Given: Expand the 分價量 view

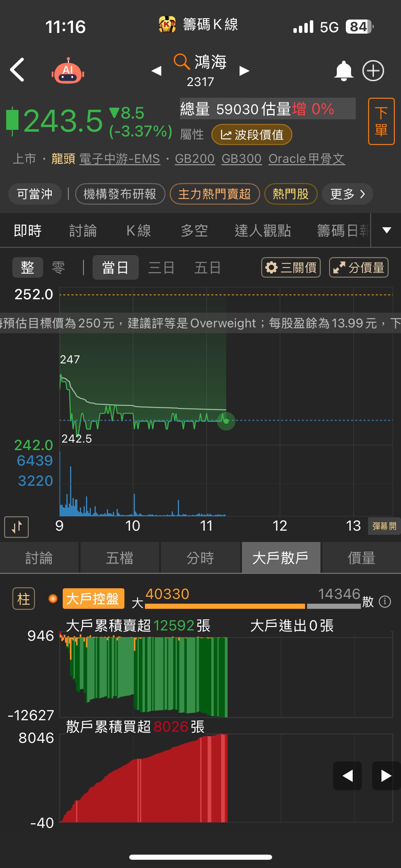Looking at the screenshot, I should coord(359,267).
